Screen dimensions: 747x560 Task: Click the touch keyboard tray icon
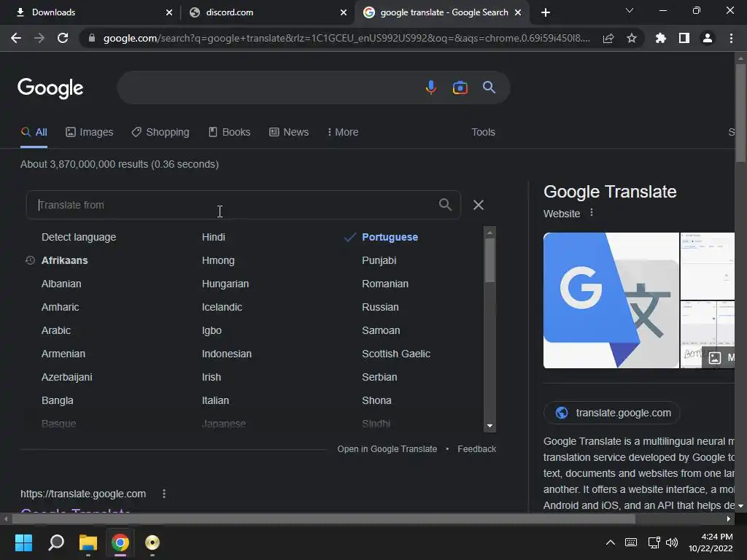[x=631, y=542]
